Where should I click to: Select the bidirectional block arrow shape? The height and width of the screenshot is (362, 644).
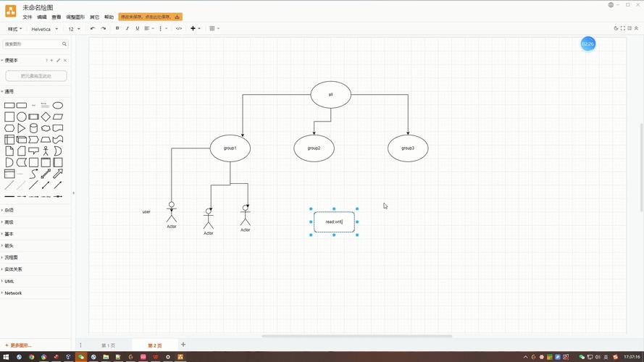[46, 174]
